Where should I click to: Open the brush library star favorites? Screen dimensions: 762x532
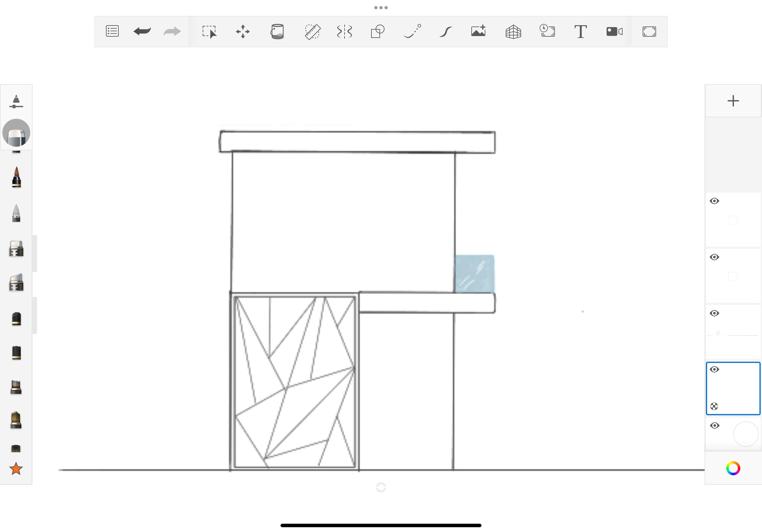point(16,469)
